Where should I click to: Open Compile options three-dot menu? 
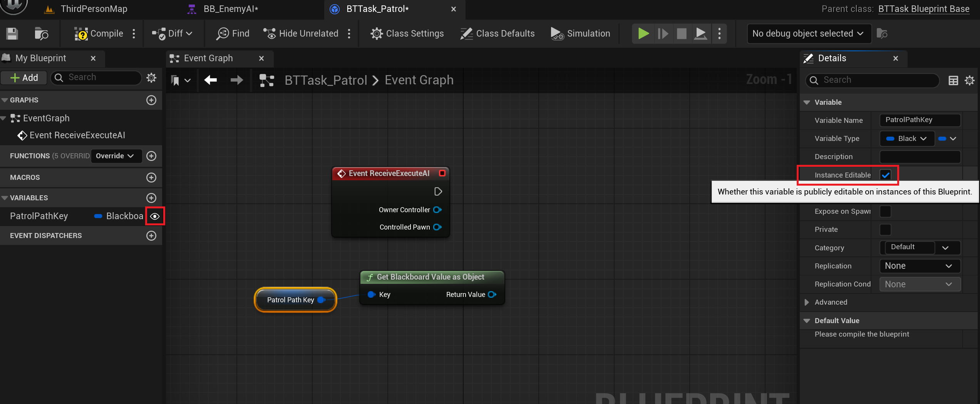click(x=134, y=34)
